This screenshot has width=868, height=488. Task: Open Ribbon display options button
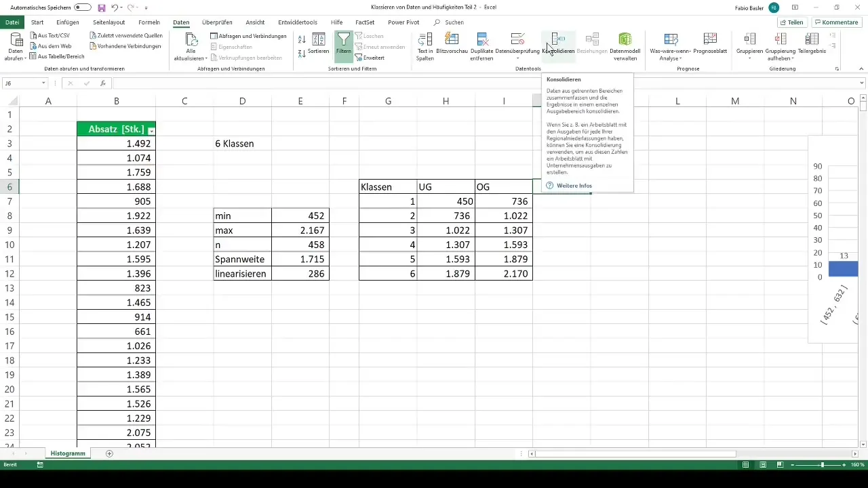[795, 7]
